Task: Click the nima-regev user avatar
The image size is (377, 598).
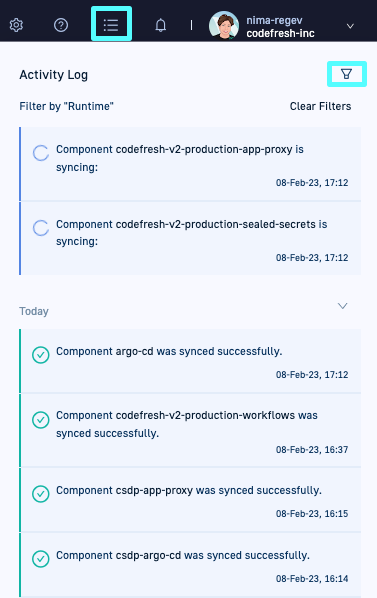Action: (x=224, y=25)
